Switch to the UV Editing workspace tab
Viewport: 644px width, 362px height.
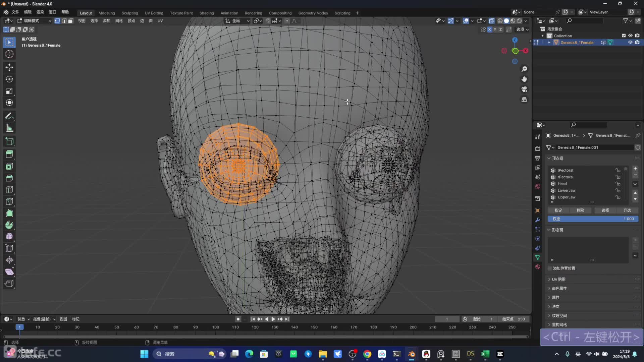coord(154,13)
